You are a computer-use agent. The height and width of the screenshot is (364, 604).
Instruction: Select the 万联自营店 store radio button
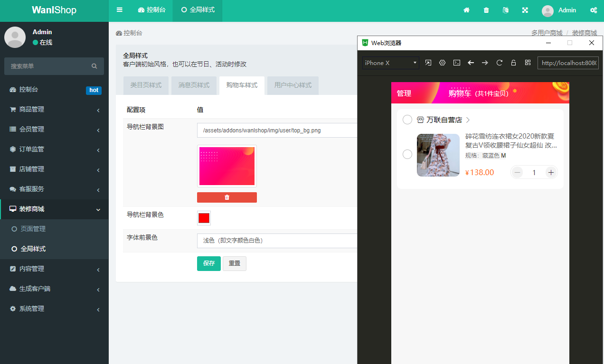[407, 120]
